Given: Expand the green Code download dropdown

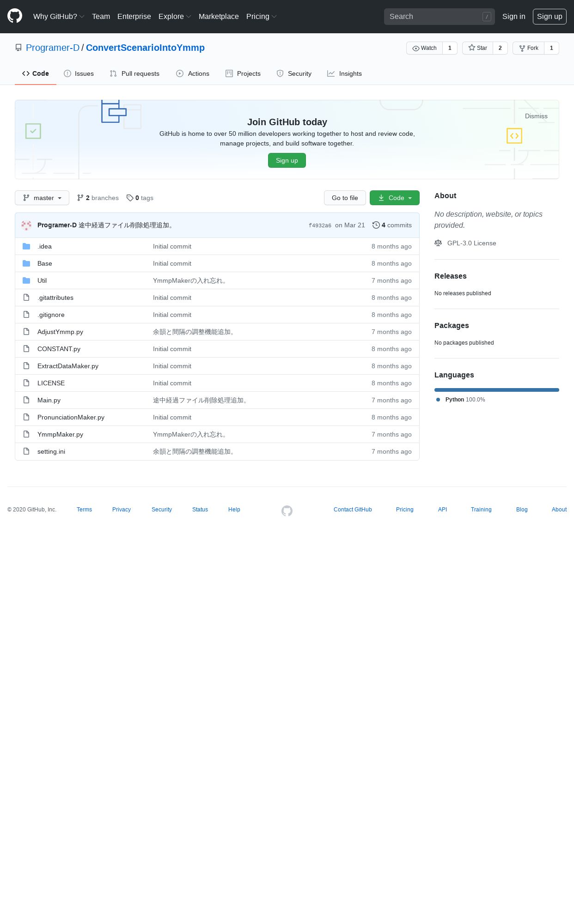Looking at the screenshot, I should click(x=395, y=198).
